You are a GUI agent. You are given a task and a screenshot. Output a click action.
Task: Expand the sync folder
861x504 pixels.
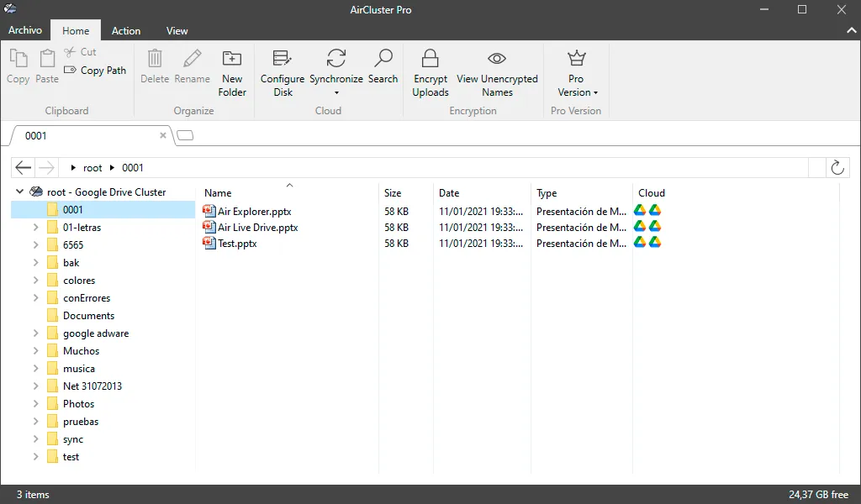35,438
